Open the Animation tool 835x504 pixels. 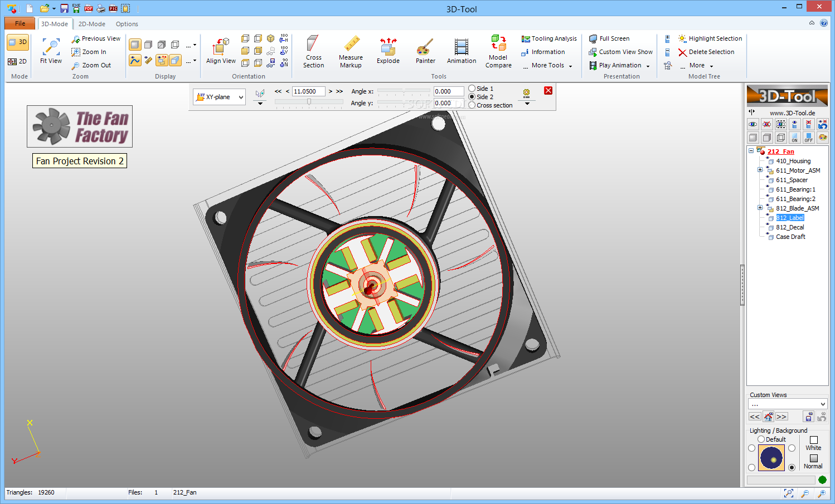coord(462,51)
